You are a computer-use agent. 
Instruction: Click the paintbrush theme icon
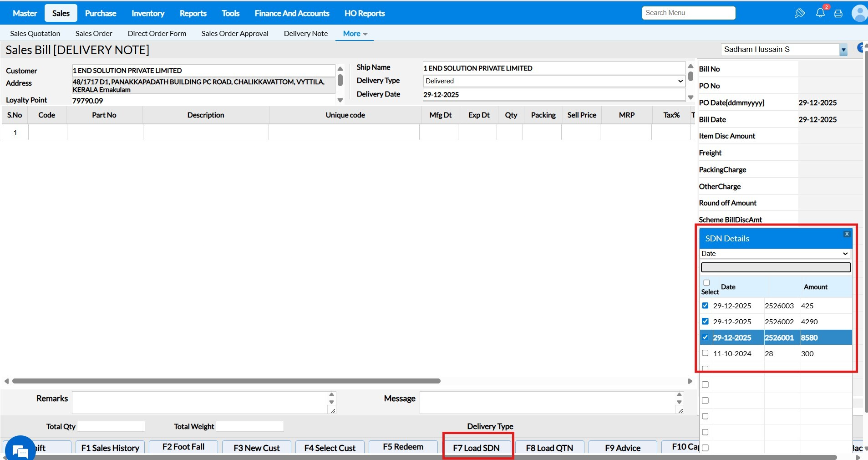pyautogui.click(x=799, y=13)
